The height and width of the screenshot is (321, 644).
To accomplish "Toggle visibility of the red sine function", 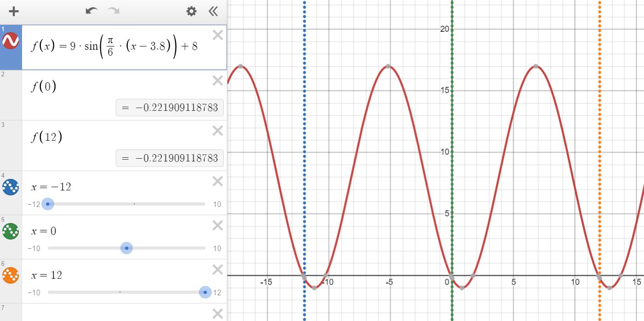I will (11, 41).
